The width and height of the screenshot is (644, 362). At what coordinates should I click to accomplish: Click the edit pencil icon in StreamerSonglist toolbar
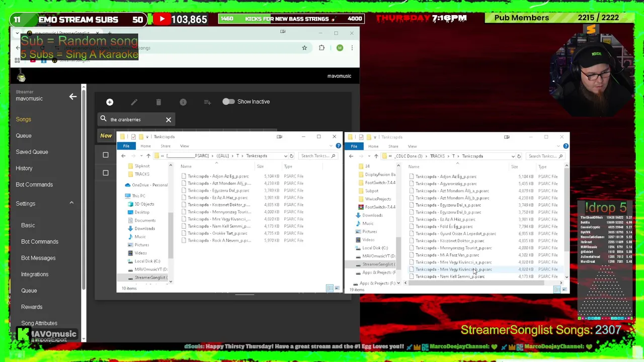click(134, 102)
